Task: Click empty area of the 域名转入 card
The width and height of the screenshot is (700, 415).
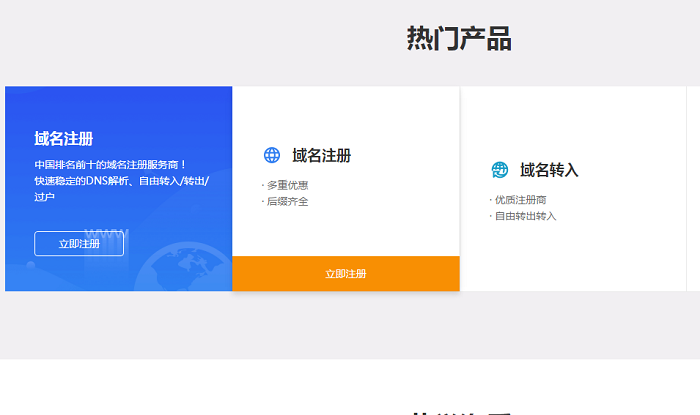Action: pos(572,255)
